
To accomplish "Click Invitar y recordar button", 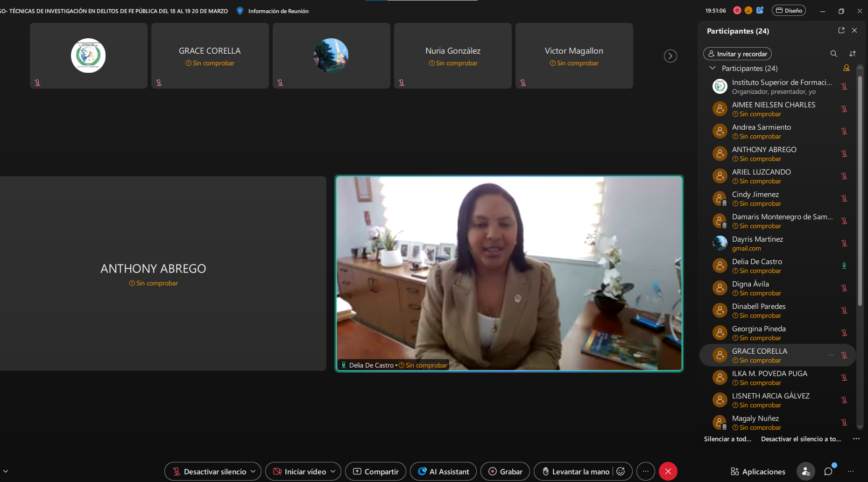I will click(737, 54).
